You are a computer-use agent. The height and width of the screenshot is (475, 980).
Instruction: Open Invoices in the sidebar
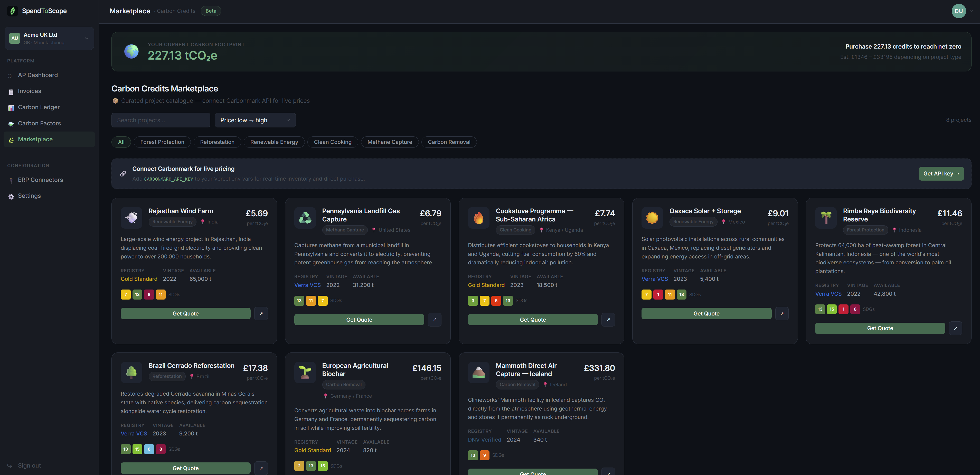[x=50, y=91]
